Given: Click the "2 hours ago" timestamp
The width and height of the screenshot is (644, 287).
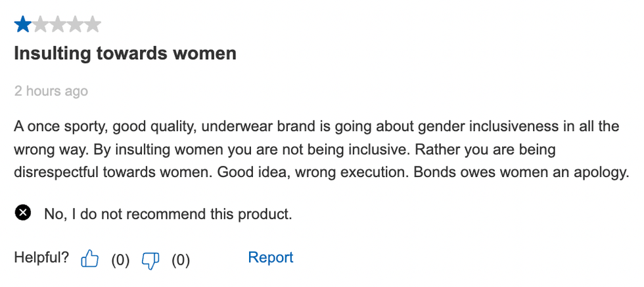Looking at the screenshot, I should pyautogui.click(x=51, y=91).
